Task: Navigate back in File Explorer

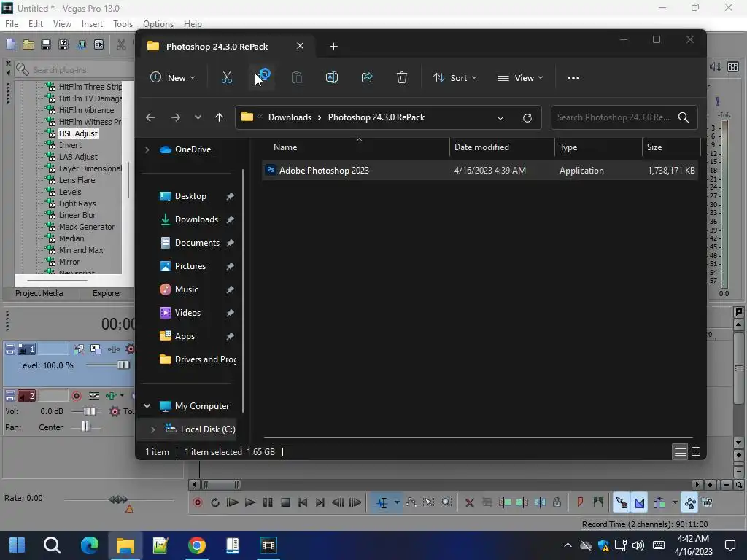Action: click(150, 117)
